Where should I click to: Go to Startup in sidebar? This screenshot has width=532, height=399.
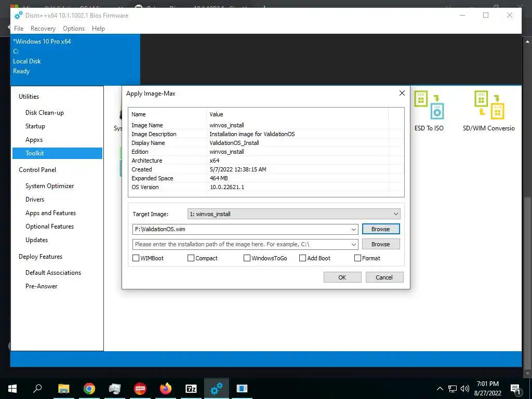(35, 126)
